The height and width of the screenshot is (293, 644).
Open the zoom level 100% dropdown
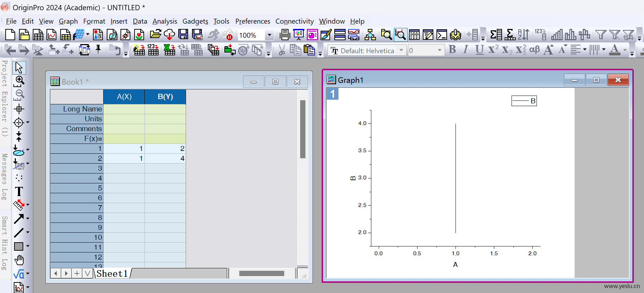pos(270,35)
